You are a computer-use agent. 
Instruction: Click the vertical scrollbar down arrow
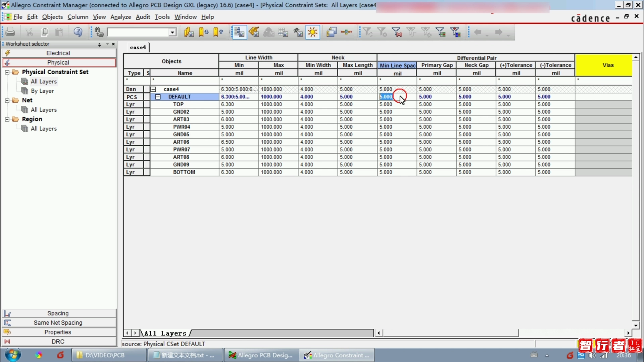(x=636, y=325)
